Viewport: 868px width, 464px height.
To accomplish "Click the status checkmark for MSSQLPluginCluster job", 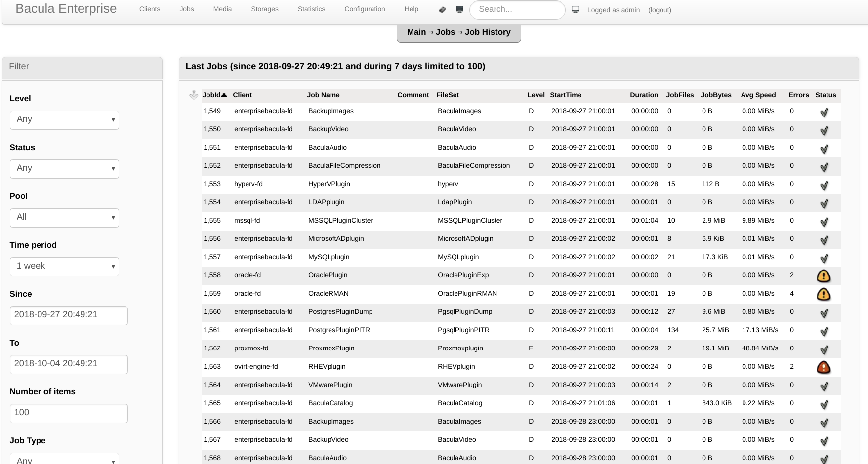I will [x=824, y=222].
